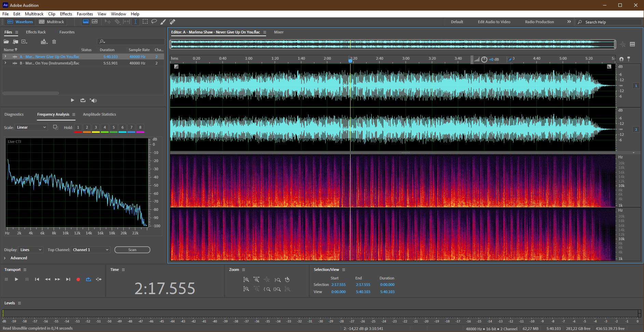Click Hold button 1
The width and height of the screenshot is (644, 332).
(78, 128)
